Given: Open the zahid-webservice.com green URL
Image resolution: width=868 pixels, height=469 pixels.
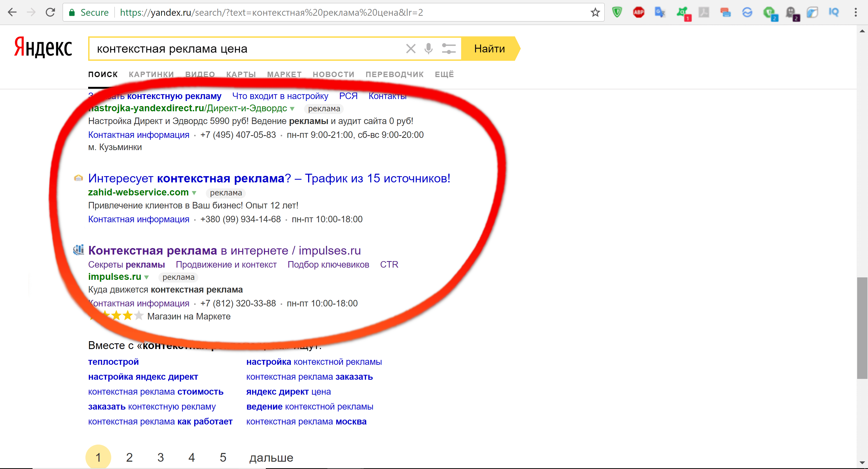Looking at the screenshot, I should (x=138, y=192).
